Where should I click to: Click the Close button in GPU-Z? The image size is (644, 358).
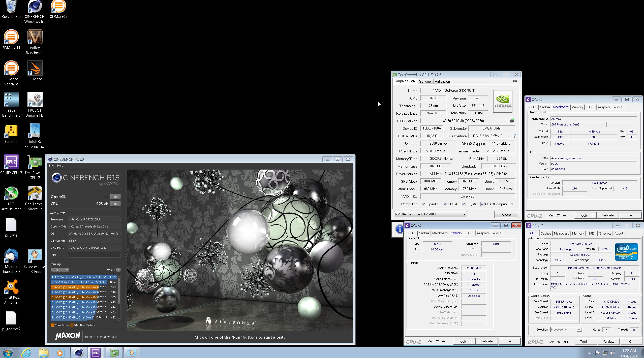506,214
